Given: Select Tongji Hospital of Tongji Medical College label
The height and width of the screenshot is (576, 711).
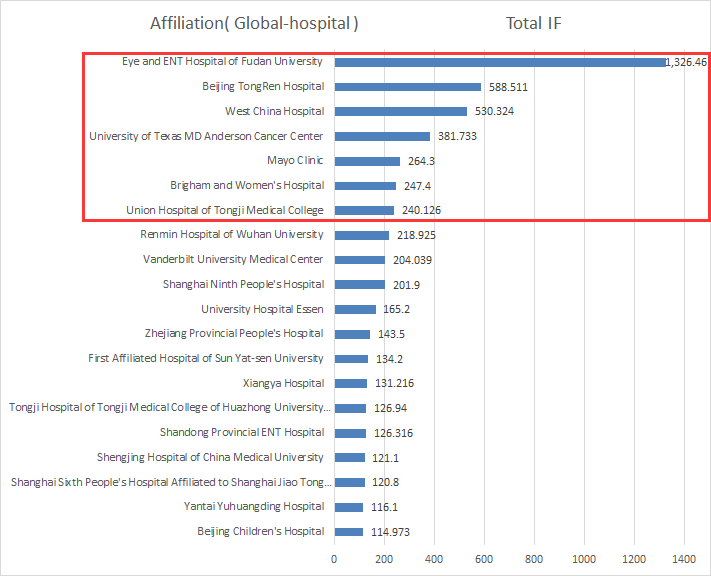Looking at the screenshot, I should pyautogui.click(x=170, y=407).
